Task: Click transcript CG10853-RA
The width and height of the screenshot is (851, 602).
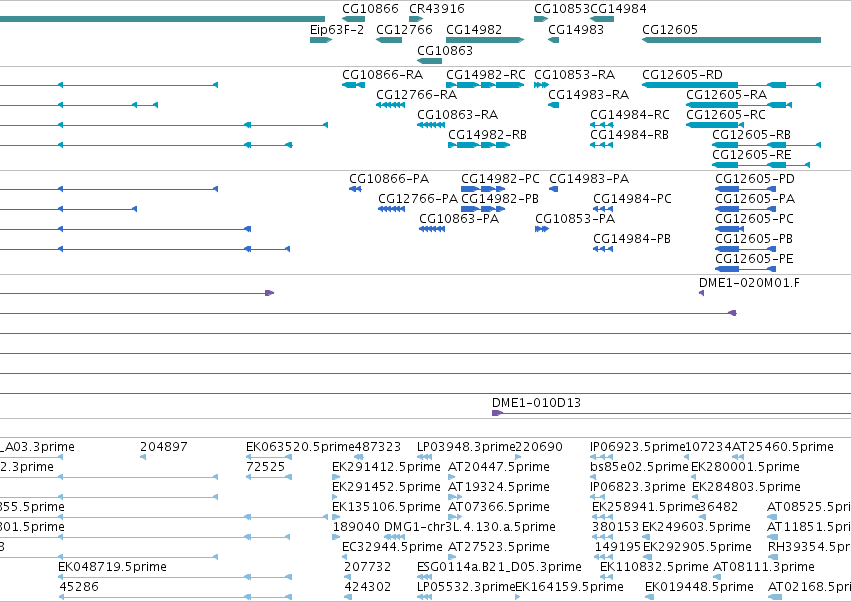Action: (574, 75)
